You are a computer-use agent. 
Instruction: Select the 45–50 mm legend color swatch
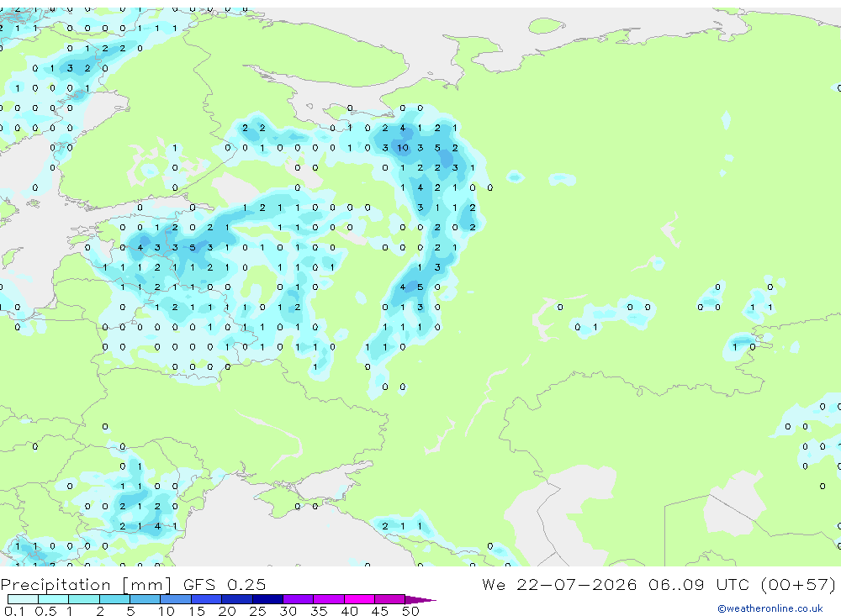tap(390, 599)
